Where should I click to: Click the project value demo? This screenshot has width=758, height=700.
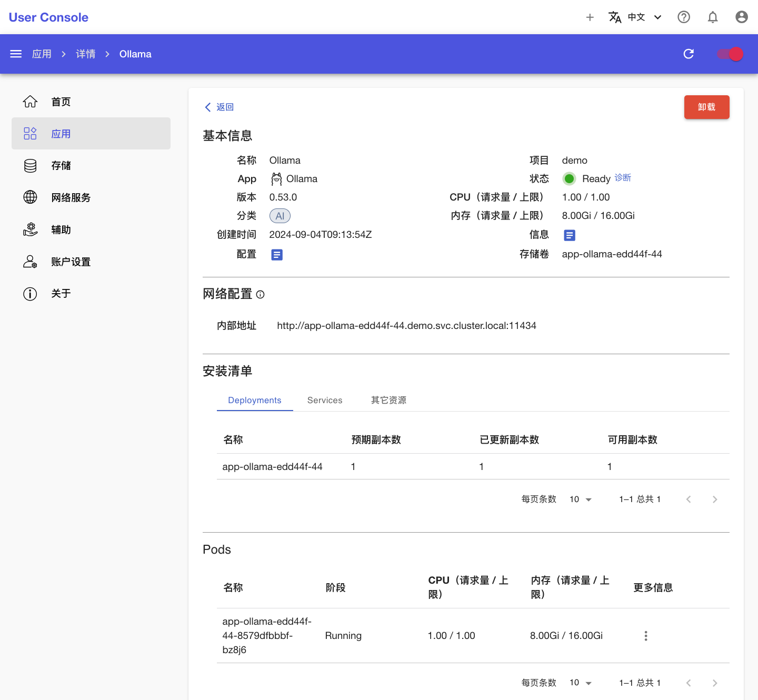click(574, 161)
